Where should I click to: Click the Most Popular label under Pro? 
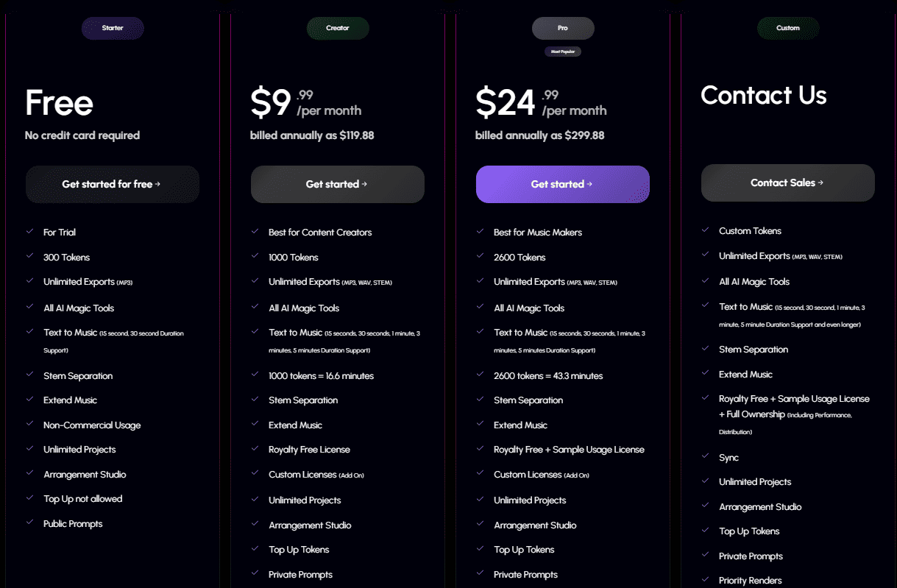562,52
